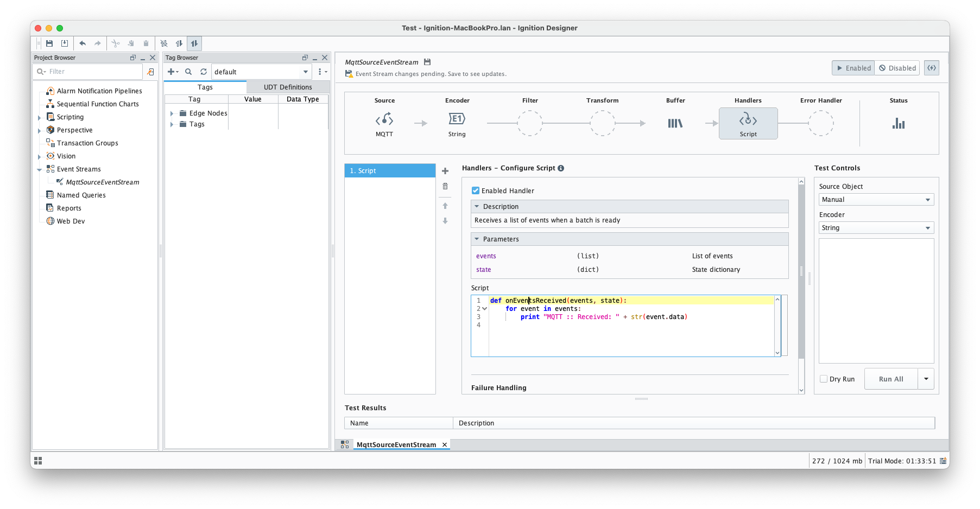Select the empty Error Handler circle
Viewport: 980px width, 509px height.
(821, 123)
